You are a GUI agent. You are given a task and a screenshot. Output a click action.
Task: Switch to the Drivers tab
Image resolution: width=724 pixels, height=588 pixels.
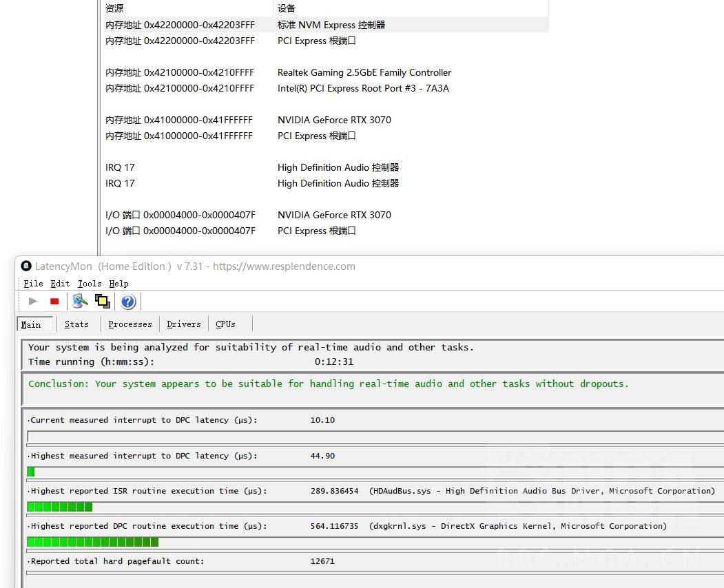(x=184, y=324)
